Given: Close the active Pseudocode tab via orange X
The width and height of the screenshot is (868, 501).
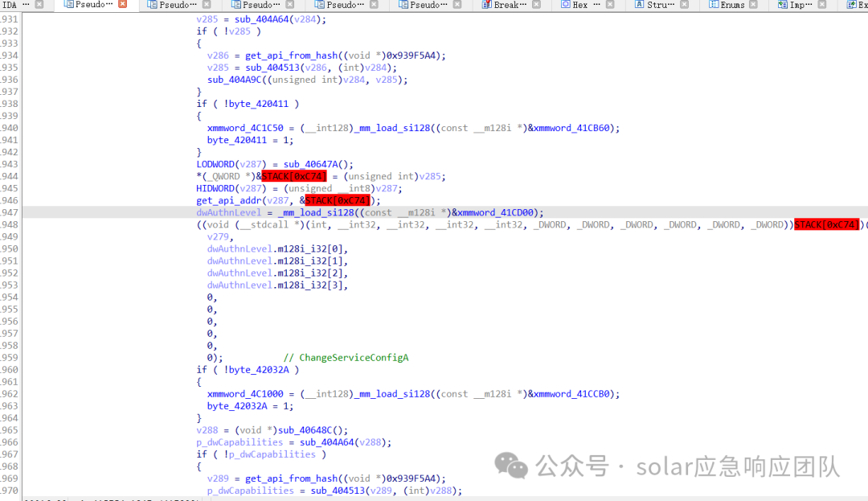Looking at the screenshot, I should 123,5.
